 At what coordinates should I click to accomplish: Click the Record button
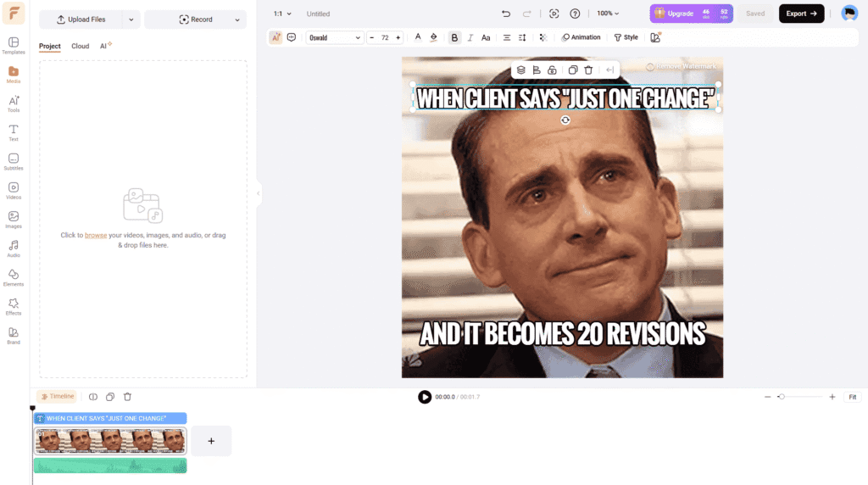pyautogui.click(x=196, y=20)
